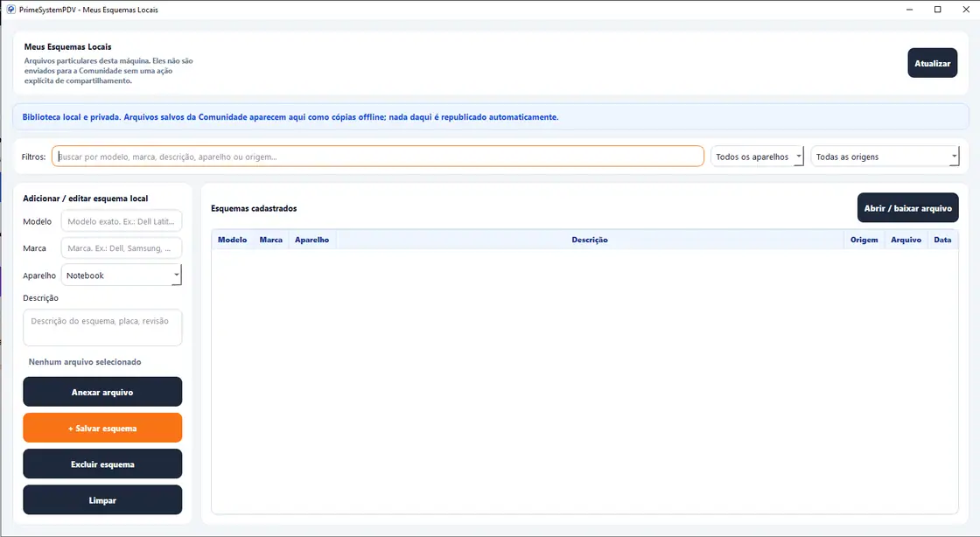The width and height of the screenshot is (980, 537).
Task: Click the orange Salvar esquema button
Action: (x=102, y=429)
